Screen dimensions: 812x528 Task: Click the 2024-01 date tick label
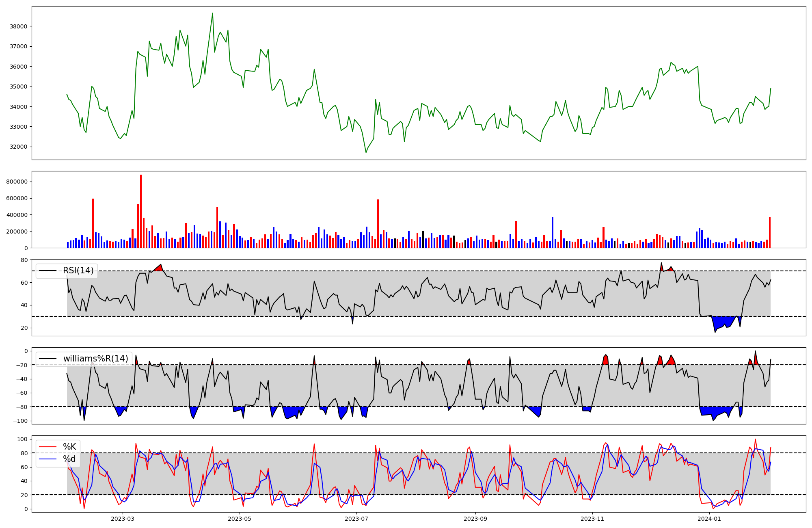click(709, 519)
